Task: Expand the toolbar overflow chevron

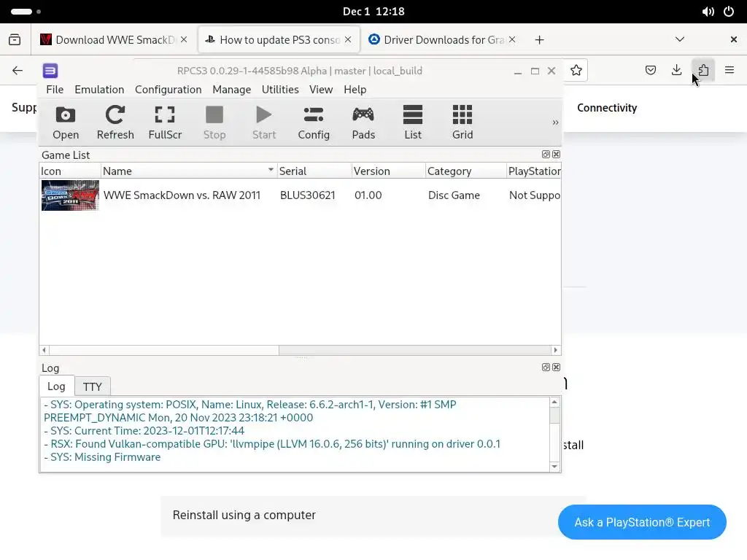Action: pyautogui.click(x=555, y=122)
